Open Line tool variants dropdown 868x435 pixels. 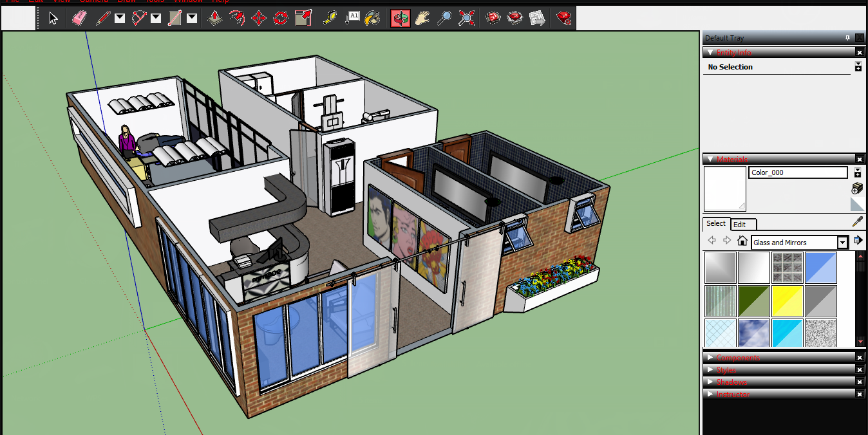(120, 19)
